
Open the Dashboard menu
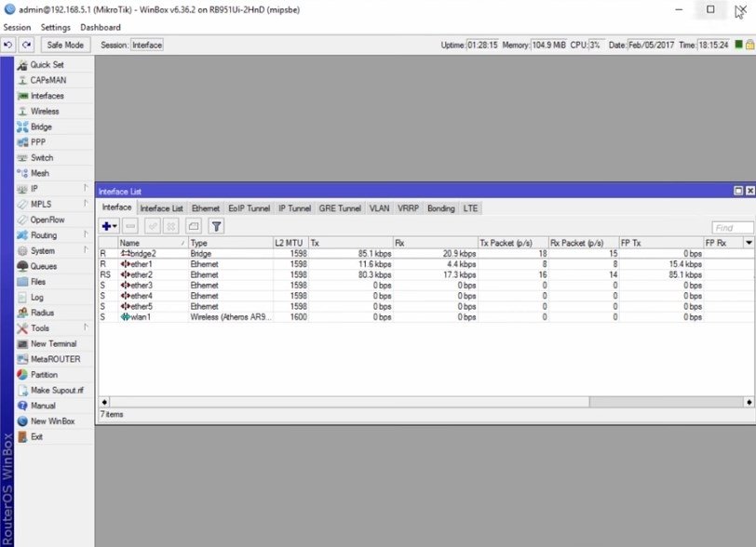click(101, 28)
